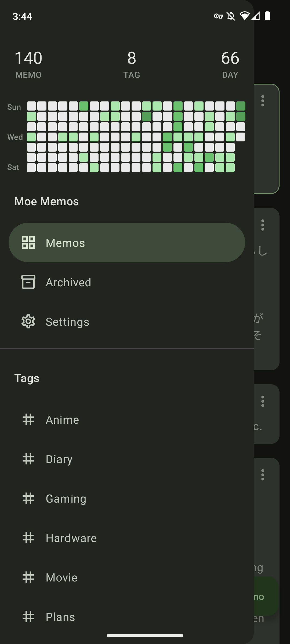The width and height of the screenshot is (290, 644).
Task: Show memos tagged Movie
Action: (x=127, y=577)
